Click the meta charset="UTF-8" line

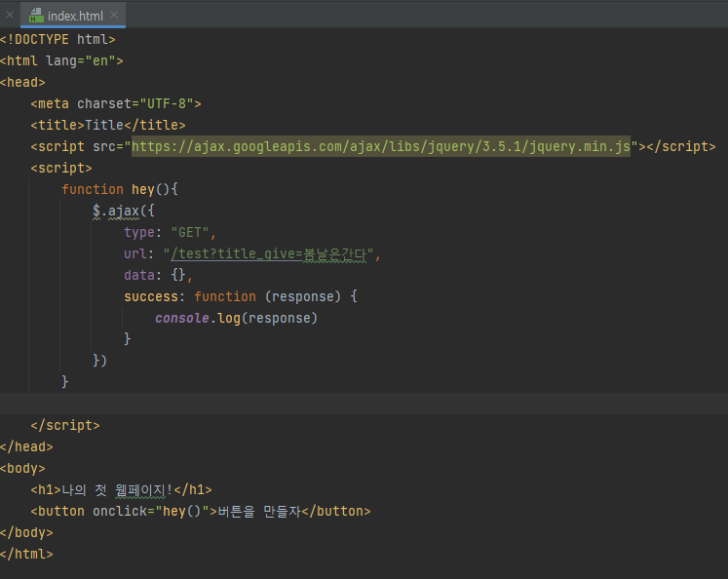click(116, 103)
